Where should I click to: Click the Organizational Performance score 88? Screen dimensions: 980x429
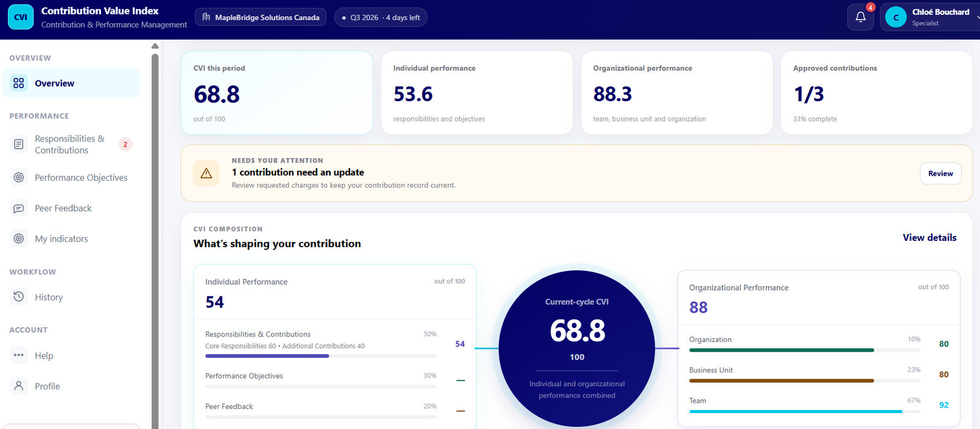[698, 308]
